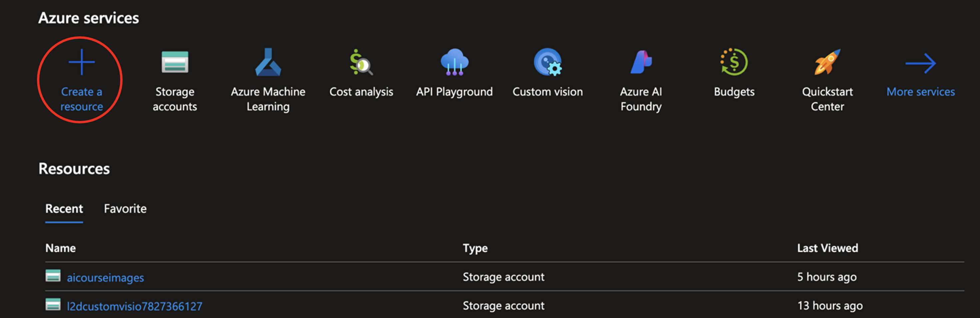Open API Playground cloud icon
Screen dimensions: 980x318
point(454,62)
